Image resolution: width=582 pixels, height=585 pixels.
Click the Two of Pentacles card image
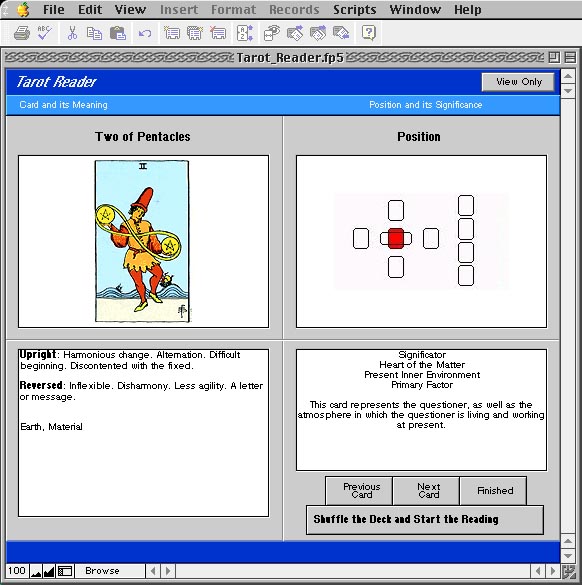pyautogui.click(x=142, y=241)
